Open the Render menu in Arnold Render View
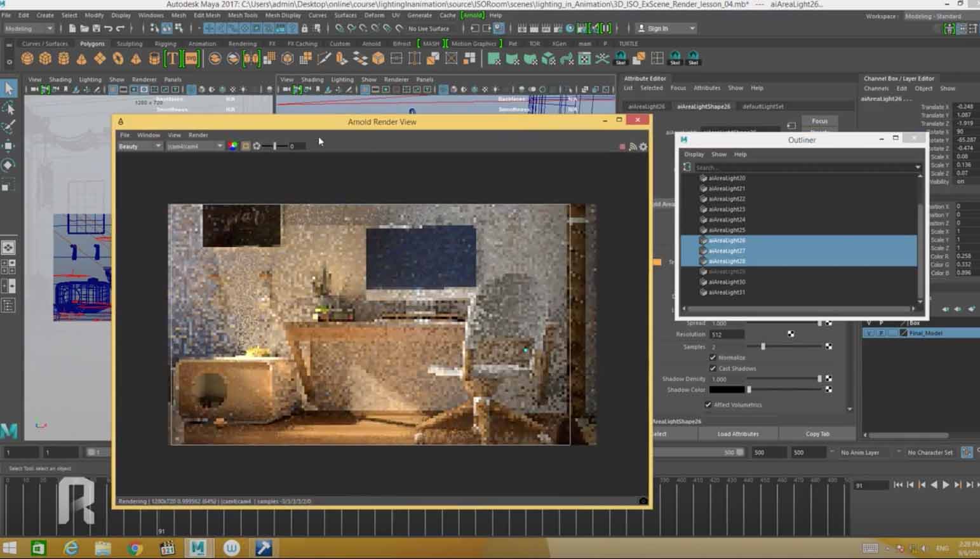Image resolution: width=980 pixels, height=559 pixels. pos(198,135)
